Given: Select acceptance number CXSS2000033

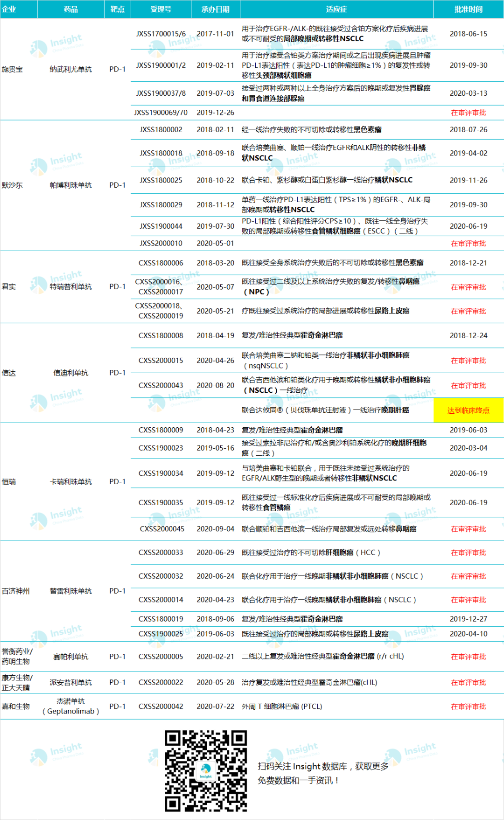Looking at the screenshot, I should tap(161, 552).
